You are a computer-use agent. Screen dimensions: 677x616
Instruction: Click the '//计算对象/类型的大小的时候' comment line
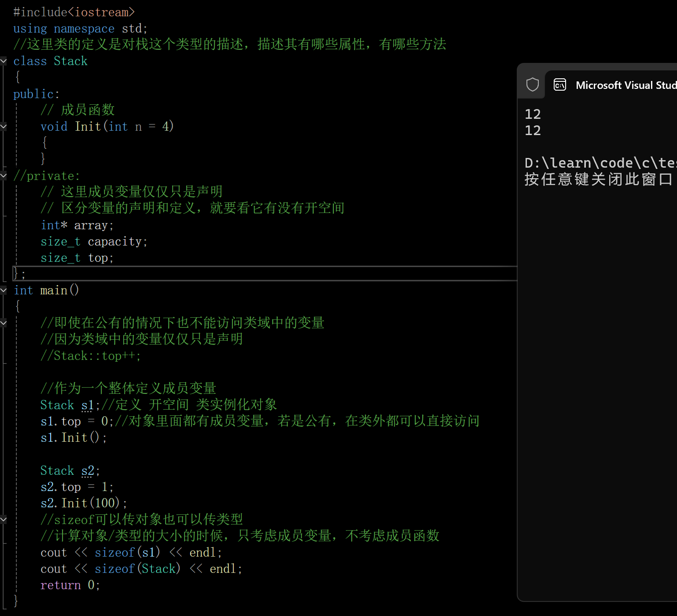240,536
